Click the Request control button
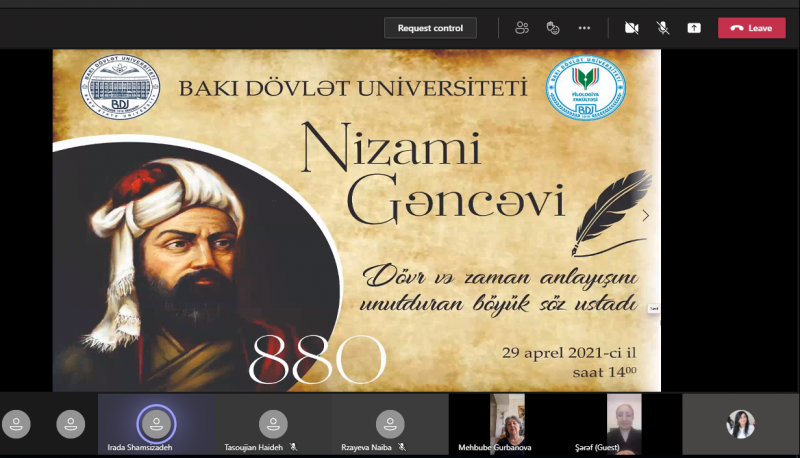Viewport: 800px width, 458px height. tap(430, 28)
